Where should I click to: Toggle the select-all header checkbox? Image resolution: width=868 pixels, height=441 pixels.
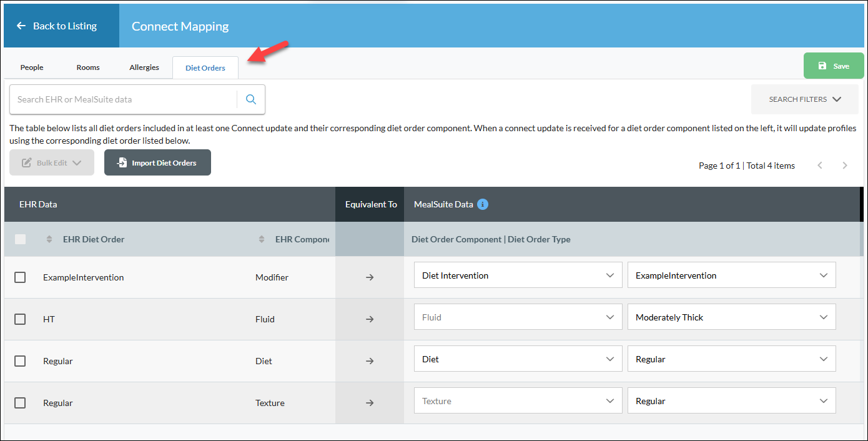click(20, 239)
